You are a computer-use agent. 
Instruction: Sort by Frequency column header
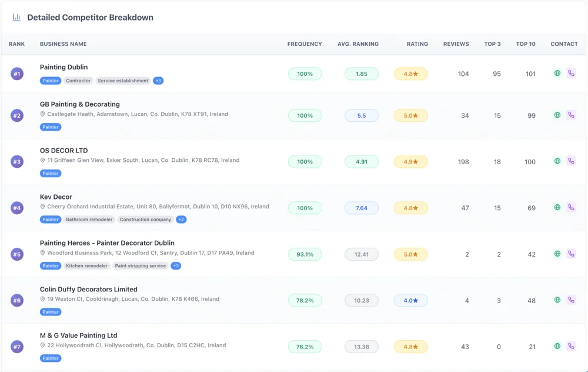coord(305,44)
